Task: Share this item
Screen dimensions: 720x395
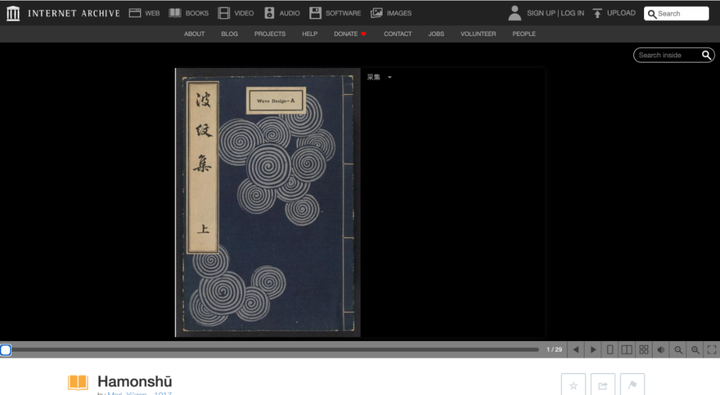Action: 602,385
